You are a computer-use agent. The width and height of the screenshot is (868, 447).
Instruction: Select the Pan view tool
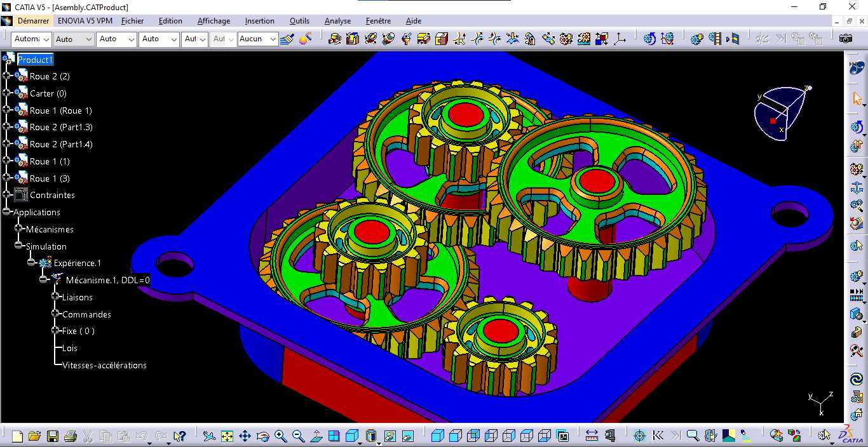(x=245, y=436)
